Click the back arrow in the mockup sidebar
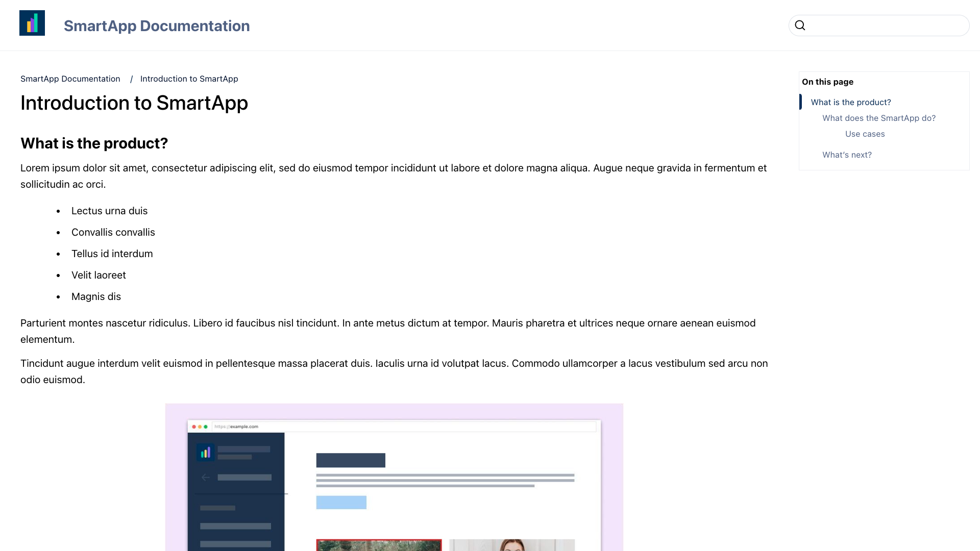 click(x=206, y=478)
